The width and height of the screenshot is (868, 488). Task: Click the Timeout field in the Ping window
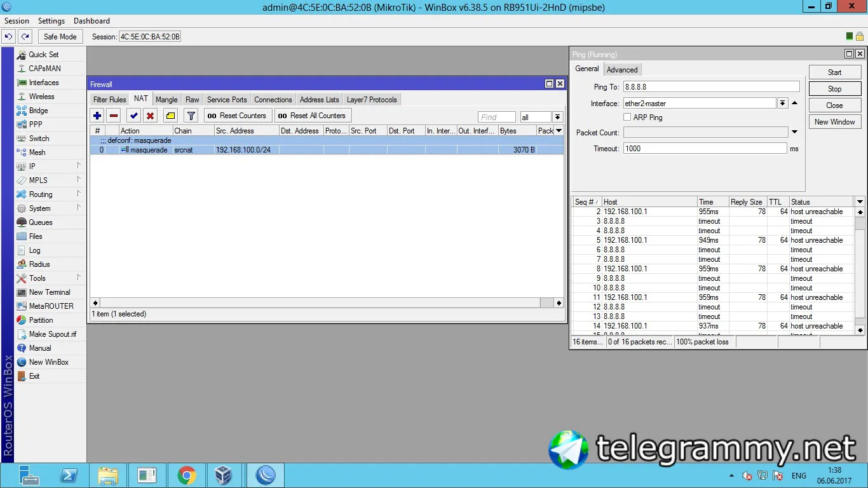(705, 149)
